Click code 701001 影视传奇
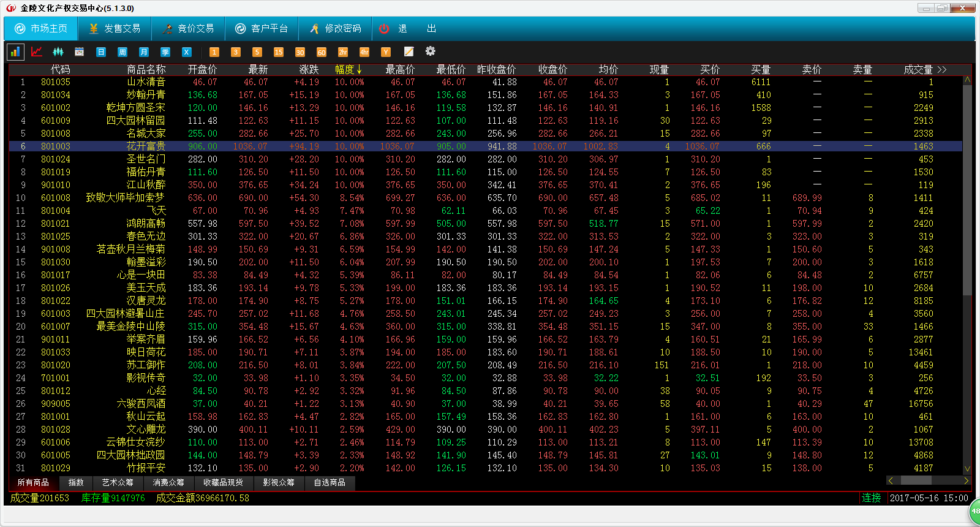Viewport: 980px width, 527px height. (56, 378)
